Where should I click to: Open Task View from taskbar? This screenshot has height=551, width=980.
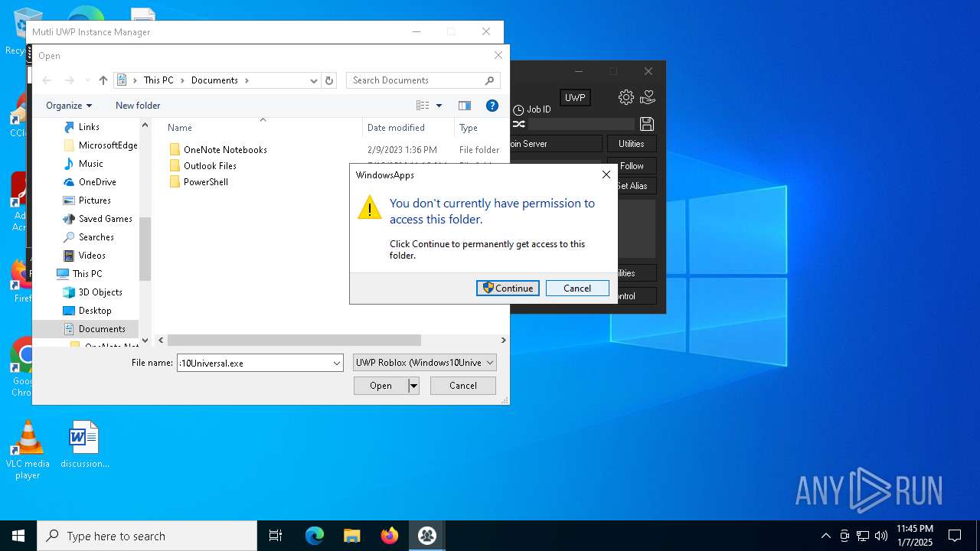(276, 536)
